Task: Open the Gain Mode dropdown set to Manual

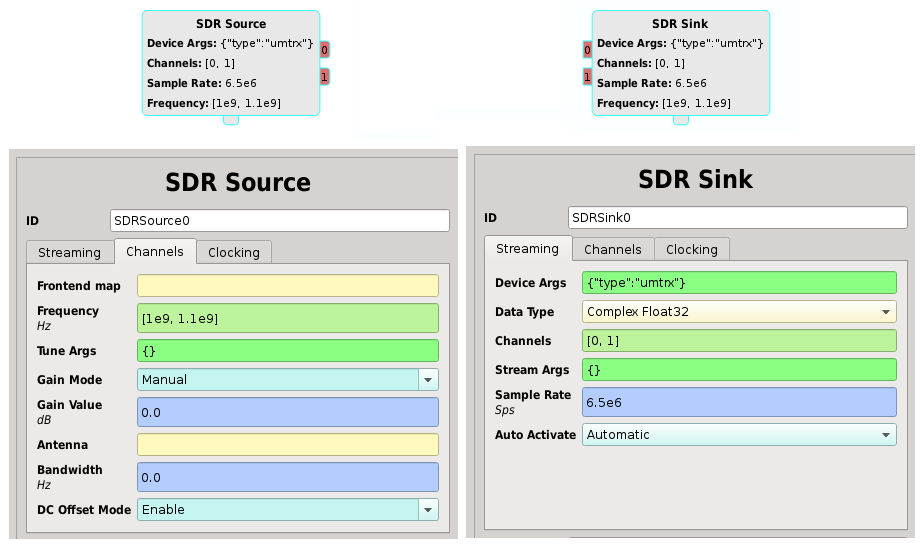Action: (x=287, y=380)
